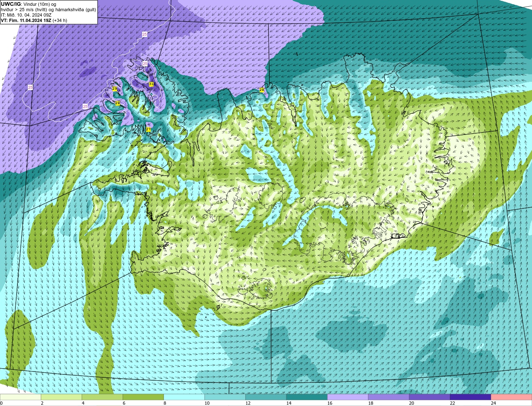
Task: Click the scale tick label 12
Action: click(x=248, y=403)
